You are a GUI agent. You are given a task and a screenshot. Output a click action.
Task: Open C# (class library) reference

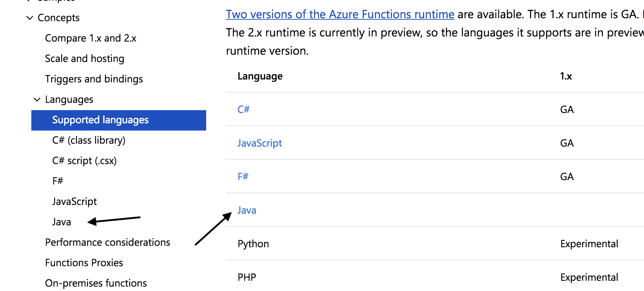click(x=89, y=140)
